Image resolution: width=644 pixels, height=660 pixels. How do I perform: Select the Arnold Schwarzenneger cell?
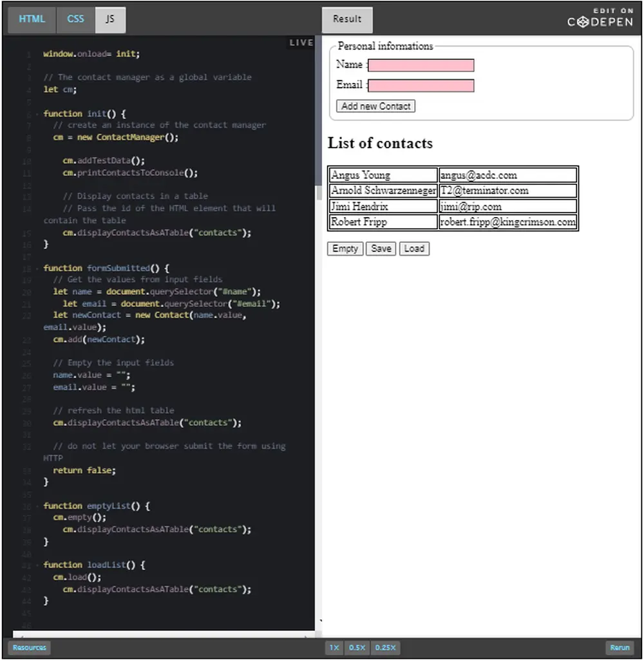point(383,191)
